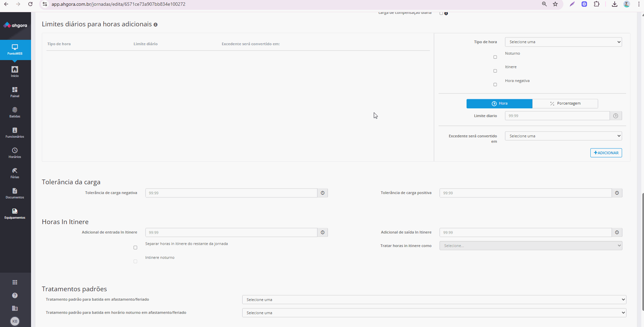The image size is (644, 327).
Task: Click Tolerância de carga positiva input
Action: pyautogui.click(x=526, y=193)
